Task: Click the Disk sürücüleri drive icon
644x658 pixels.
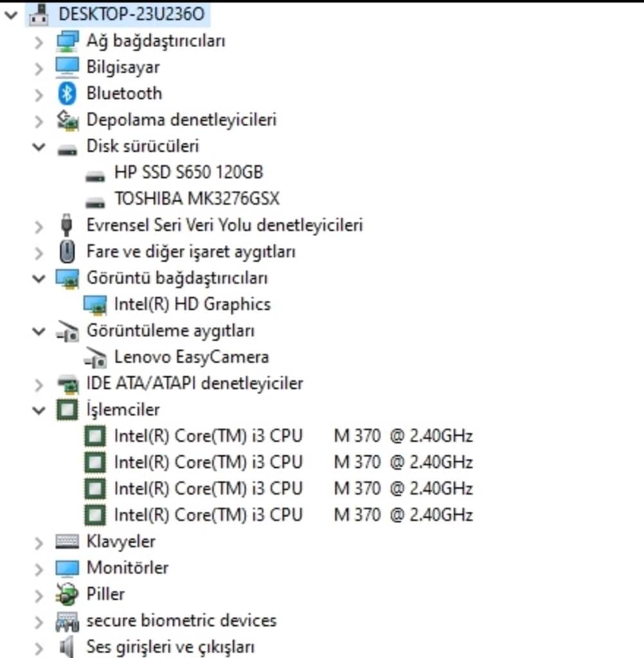Action: pyautogui.click(x=67, y=149)
